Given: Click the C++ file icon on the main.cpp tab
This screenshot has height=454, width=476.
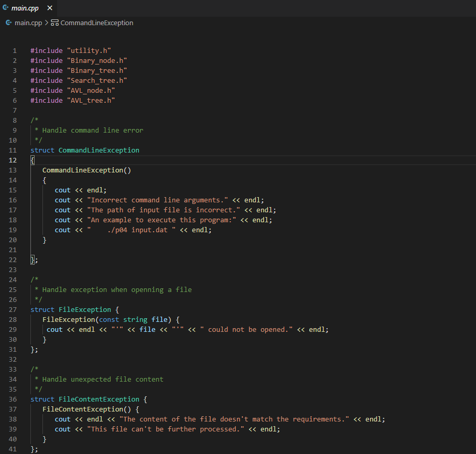Looking at the screenshot, I should coord(6,8).
